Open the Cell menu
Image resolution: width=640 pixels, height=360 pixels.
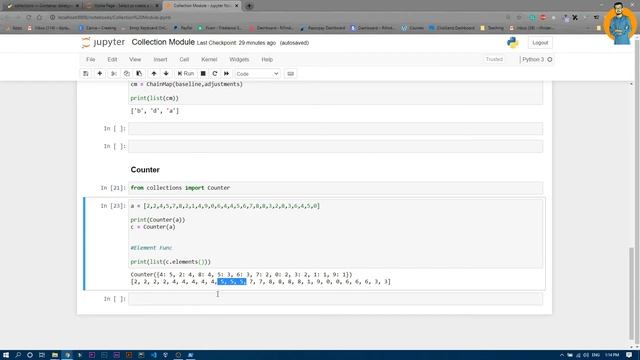point(184,59)
